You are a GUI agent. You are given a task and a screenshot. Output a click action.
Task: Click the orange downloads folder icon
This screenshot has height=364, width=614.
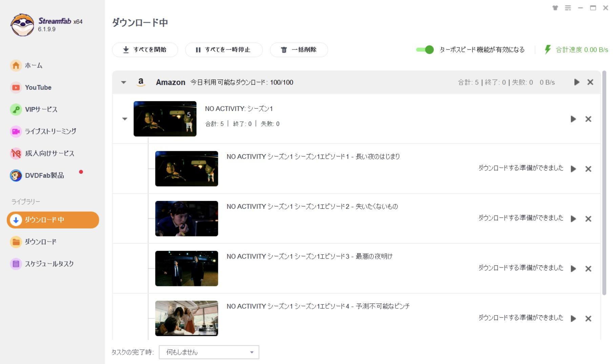coord(16,242)
